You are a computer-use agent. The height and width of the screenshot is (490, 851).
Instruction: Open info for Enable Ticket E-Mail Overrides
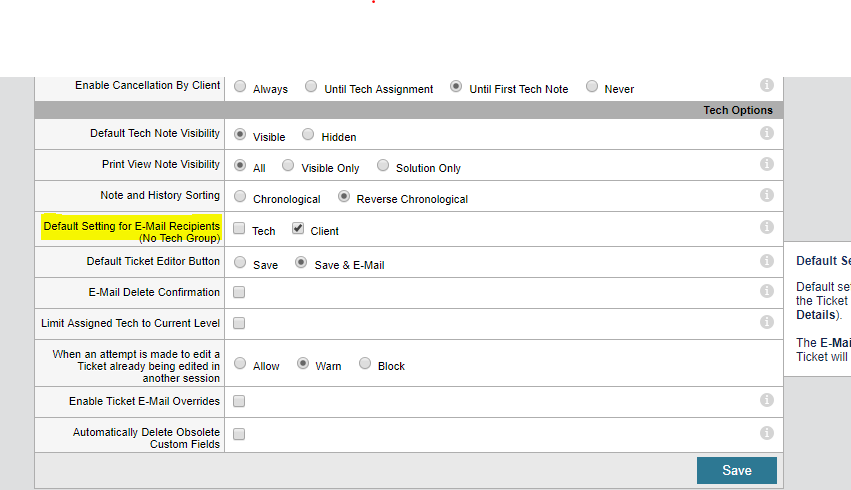[x=766, y=400]
